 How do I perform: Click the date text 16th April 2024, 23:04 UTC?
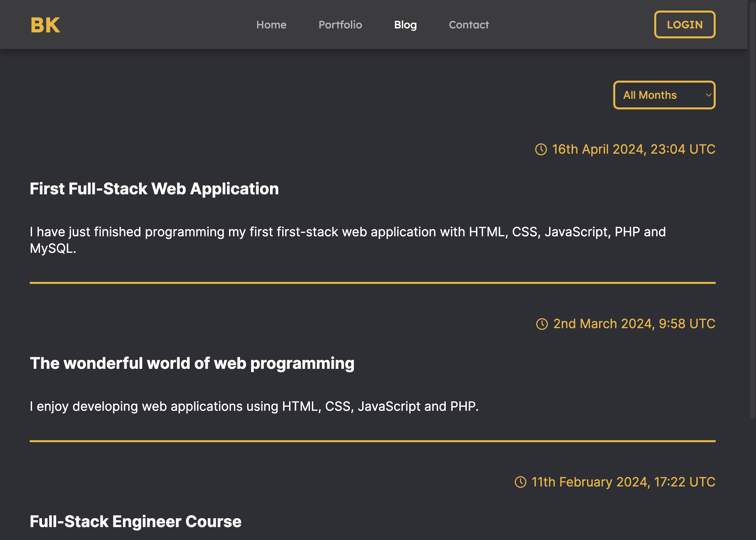pos(633,149)
